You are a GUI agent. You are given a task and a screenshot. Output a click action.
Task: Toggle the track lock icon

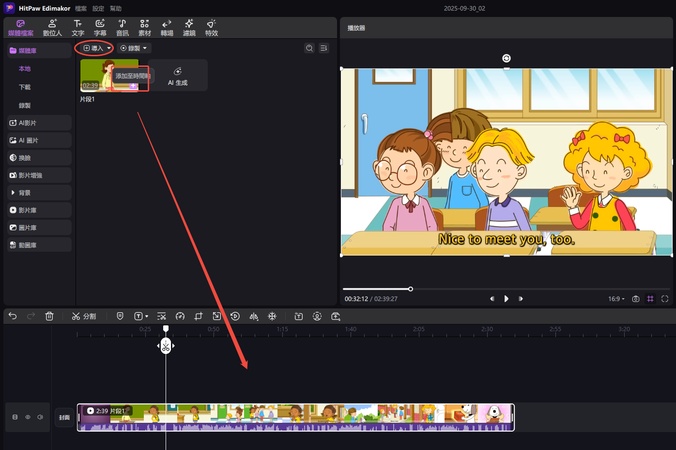[x=14, y=417]
